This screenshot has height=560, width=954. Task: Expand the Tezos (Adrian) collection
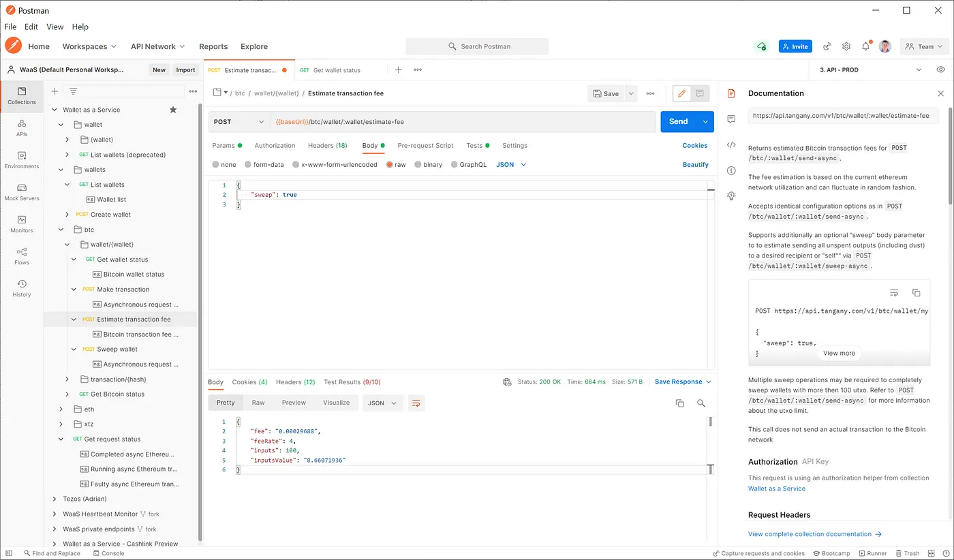tap(55, 499)
